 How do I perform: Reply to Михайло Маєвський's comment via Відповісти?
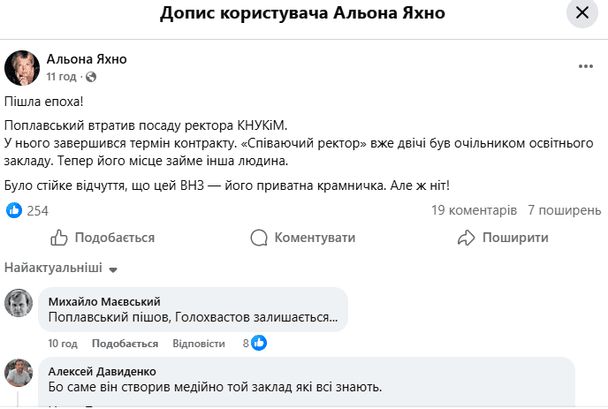coord(198,343)
